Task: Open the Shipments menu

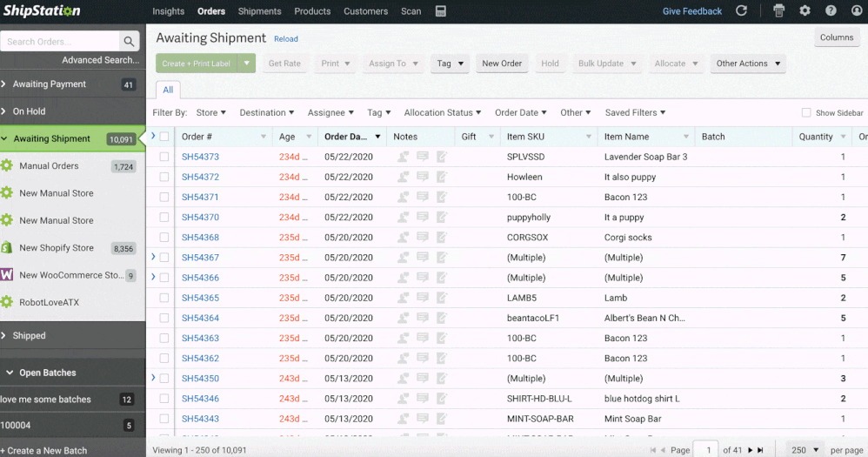Action: click(x=259, y=11)
